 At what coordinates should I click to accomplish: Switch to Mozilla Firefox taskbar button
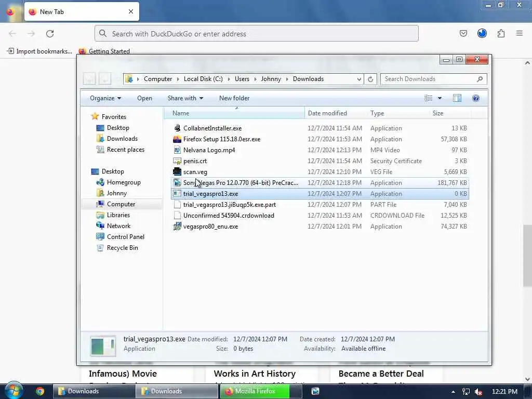tap(261, 391)
